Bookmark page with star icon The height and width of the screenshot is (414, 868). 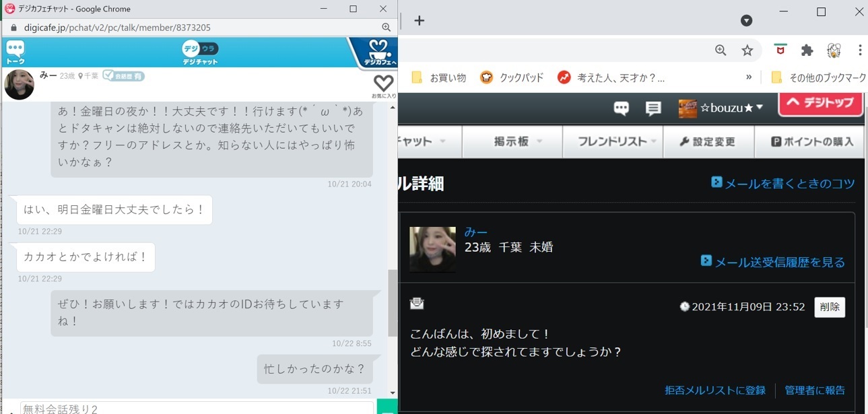(747, 50)
